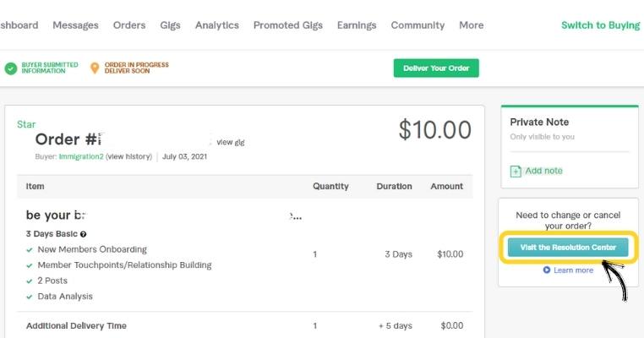
Task: Click the green checkmark status icon
Action: click(11, 68)
